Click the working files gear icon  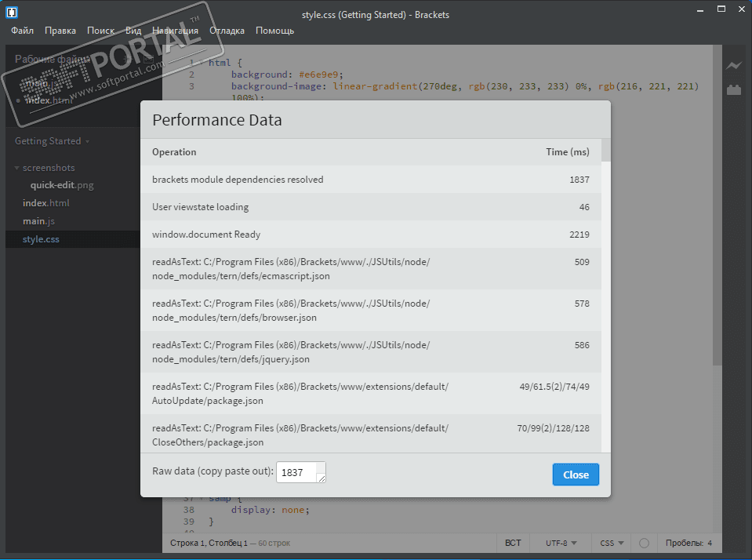coord(128,60)
